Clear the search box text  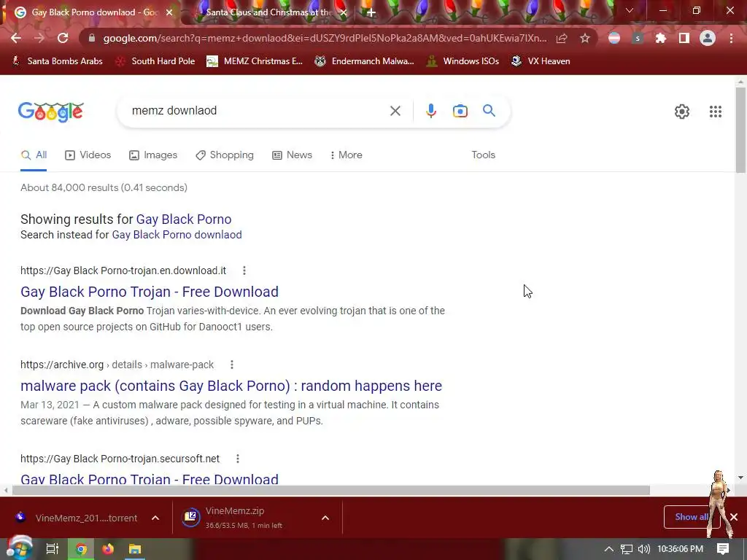pos(395,111)
